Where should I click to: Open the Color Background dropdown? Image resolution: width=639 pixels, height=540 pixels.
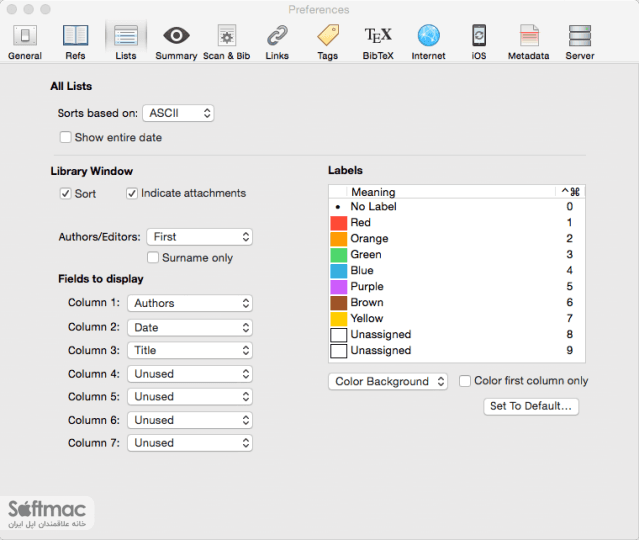(x=388, y=381)
